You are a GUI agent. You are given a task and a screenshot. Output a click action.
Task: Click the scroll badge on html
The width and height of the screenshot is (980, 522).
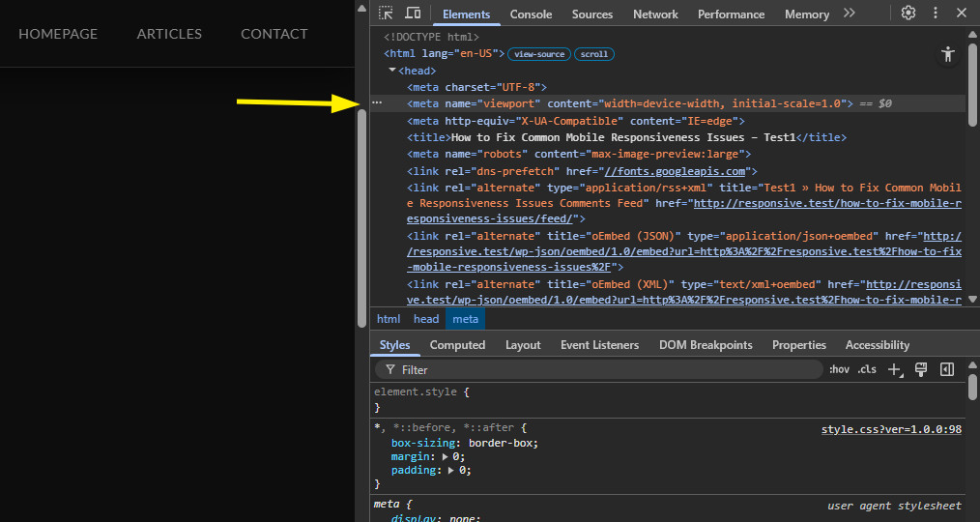(x=593, y=54)
